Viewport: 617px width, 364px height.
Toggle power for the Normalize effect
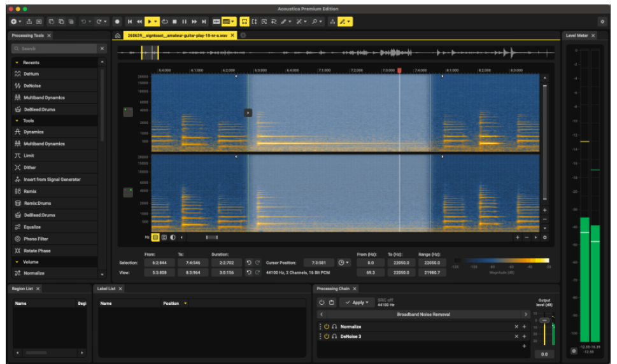coord(327,326)
